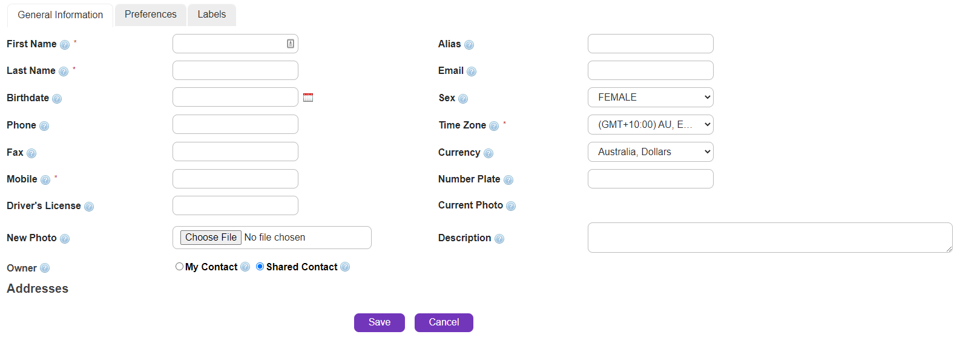Click into the Description text area
This screenshot has height=340, width=980.
(x=769, y=238)
